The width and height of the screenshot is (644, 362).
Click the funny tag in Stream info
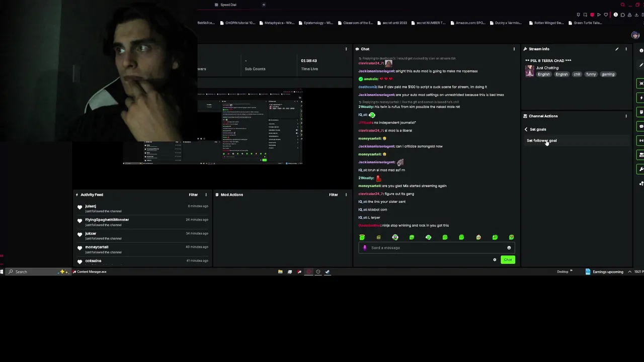591,74
